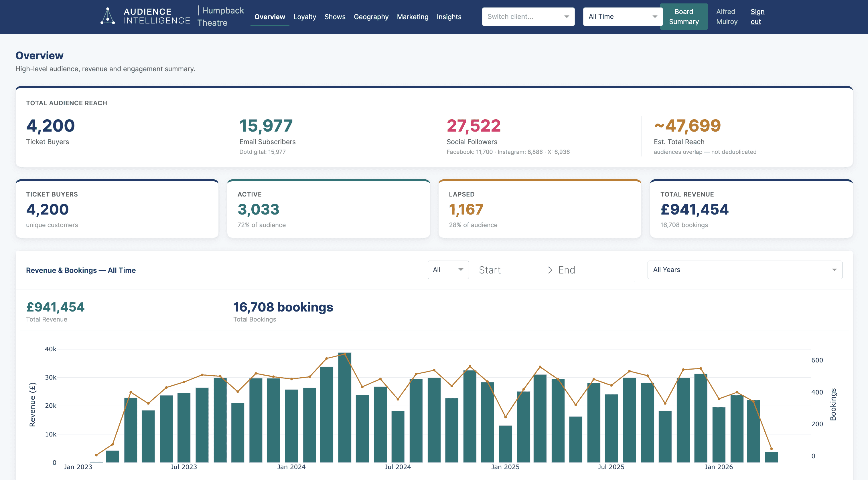Screen dimensions: 868x480
Task: Stay on the Overview tab
Action: pos(270,17)
